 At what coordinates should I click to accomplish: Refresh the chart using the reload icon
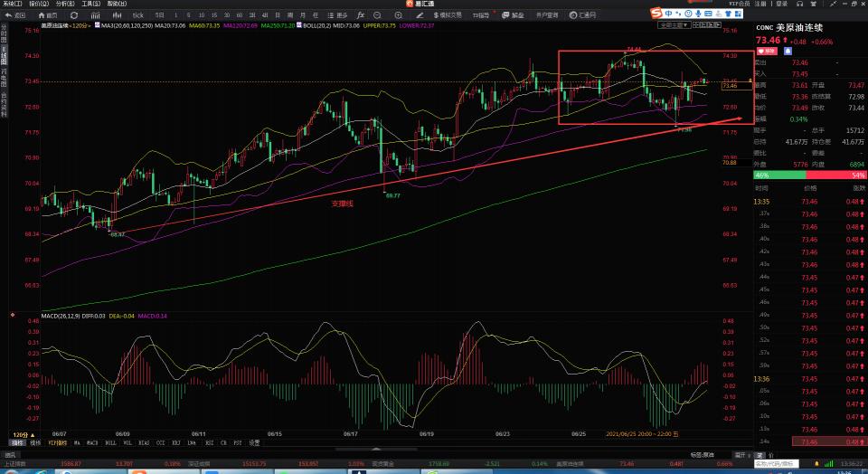pos(74,15)
